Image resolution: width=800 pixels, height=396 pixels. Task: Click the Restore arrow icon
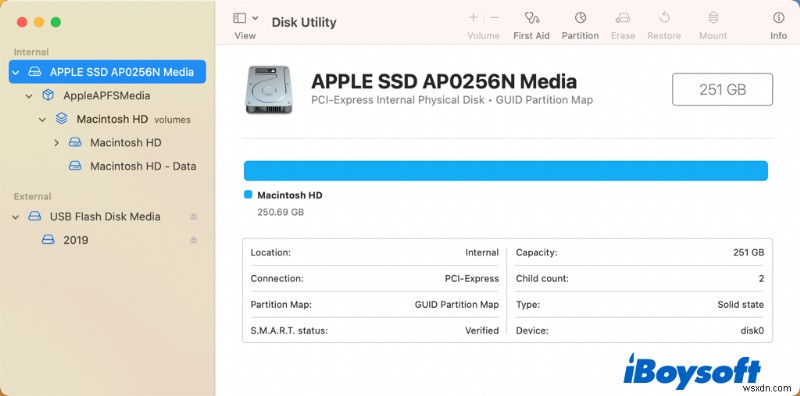[x=664, y=18]
